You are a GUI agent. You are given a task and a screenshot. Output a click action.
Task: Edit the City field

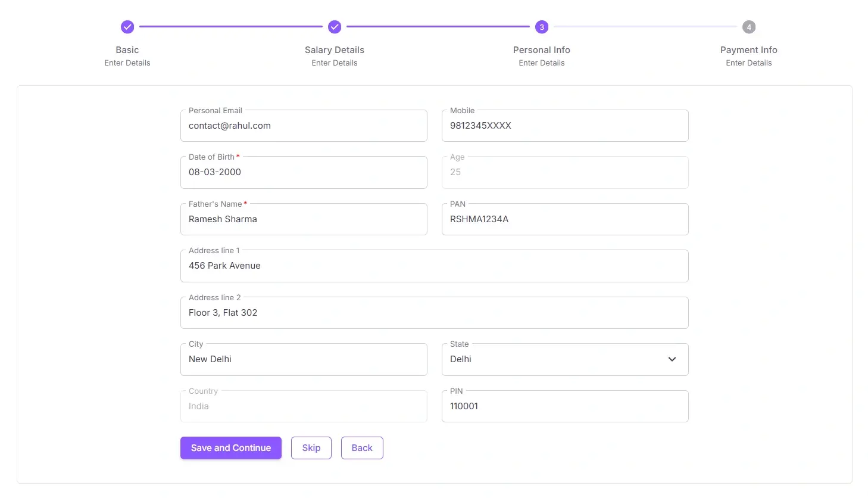coord(304,359)
